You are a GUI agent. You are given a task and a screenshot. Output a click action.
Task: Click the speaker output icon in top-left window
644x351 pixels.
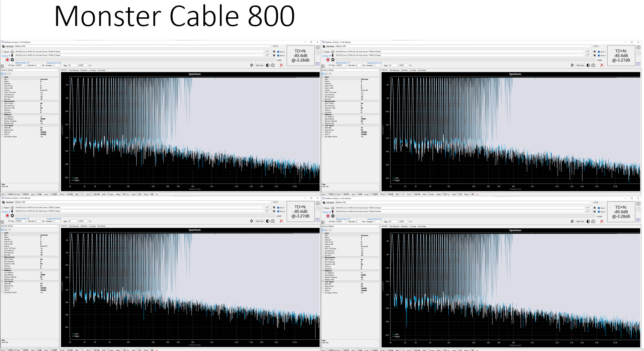[x=12, y=52]
